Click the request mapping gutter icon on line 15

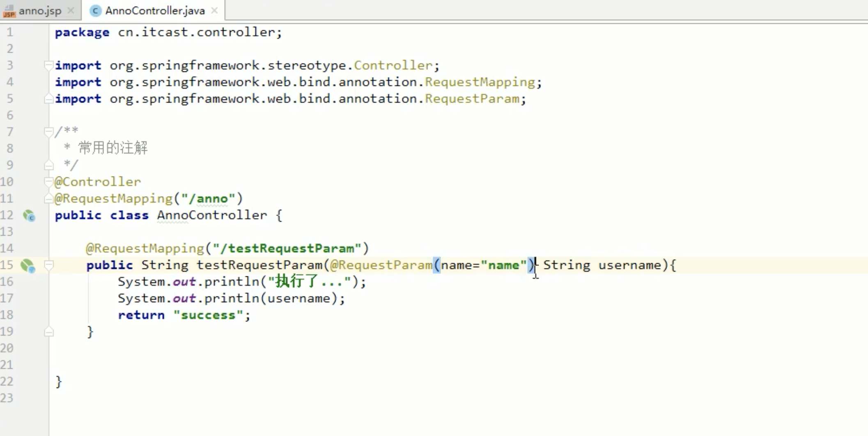click(28, 266)
